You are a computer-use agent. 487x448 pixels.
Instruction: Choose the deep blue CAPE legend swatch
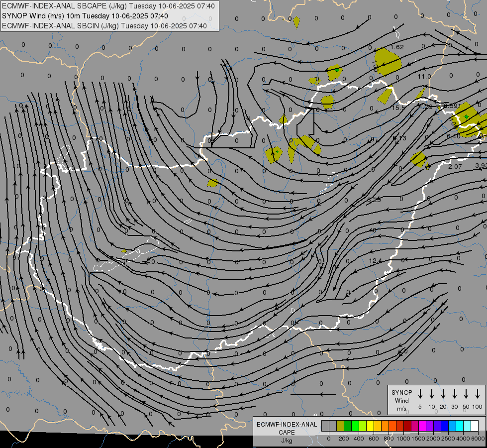[444, 426]
